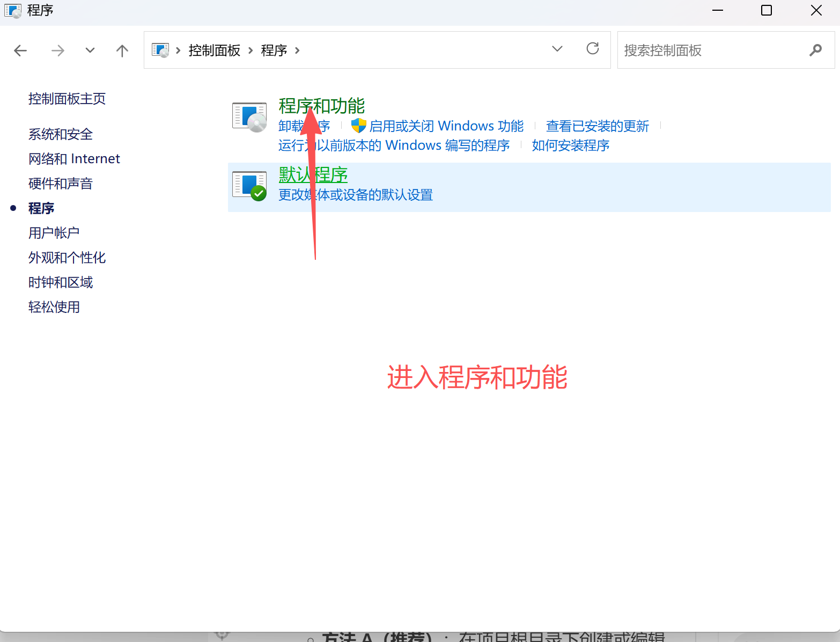Click the UAC shield icon beside Windows 功能
Screen dimensions: 840x642
358,125
